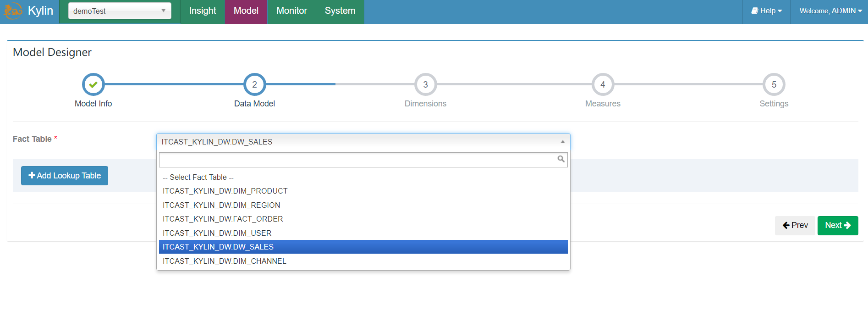Jump to step 4 Measures circle
The image size is (868, 311).
603,84
